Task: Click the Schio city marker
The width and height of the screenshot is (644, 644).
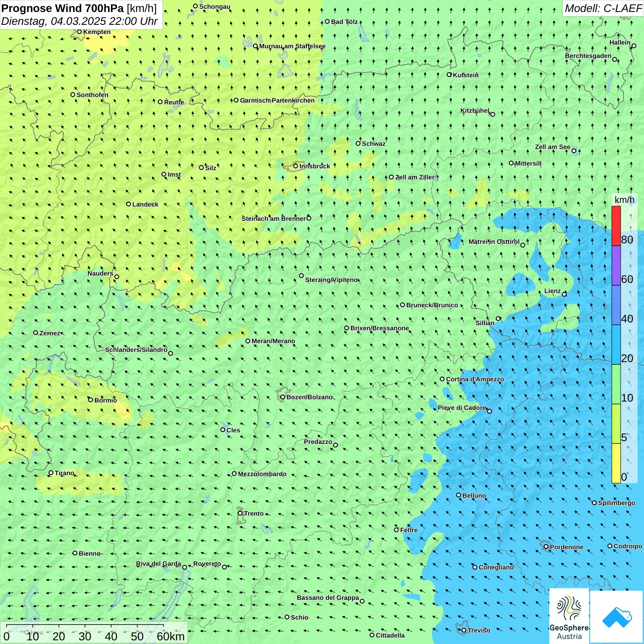Action: 287,617
